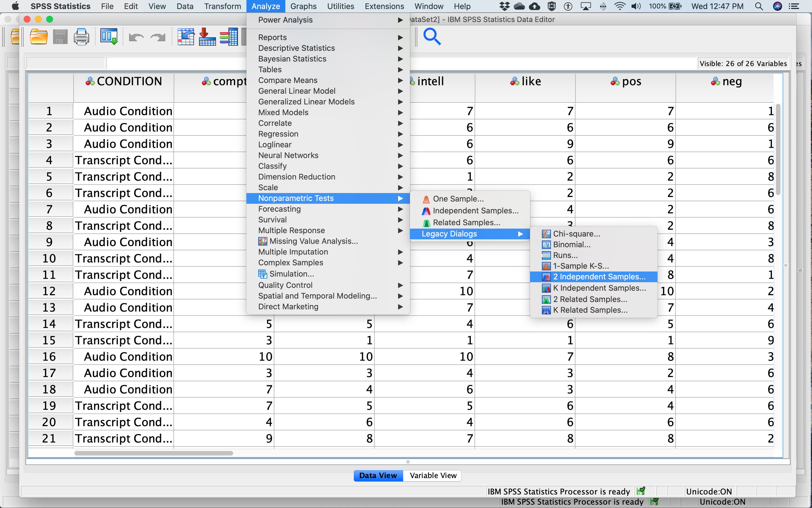
Task: Open the Extensions menu
Action: point(384,6)
